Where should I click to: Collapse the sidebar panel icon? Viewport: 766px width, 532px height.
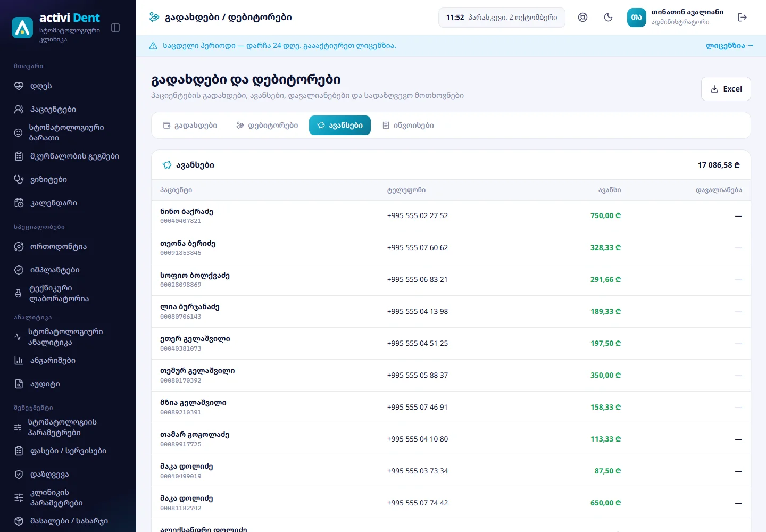click(x=115, y=28)
